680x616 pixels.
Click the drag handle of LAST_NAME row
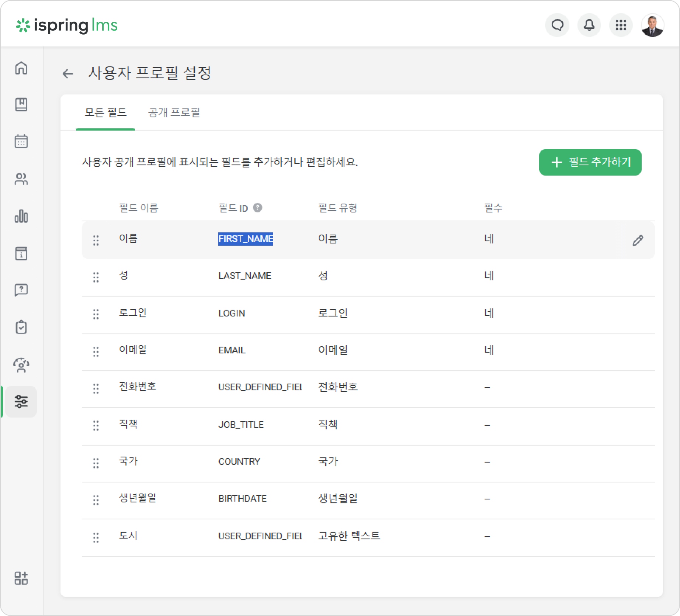coord(96,277)
